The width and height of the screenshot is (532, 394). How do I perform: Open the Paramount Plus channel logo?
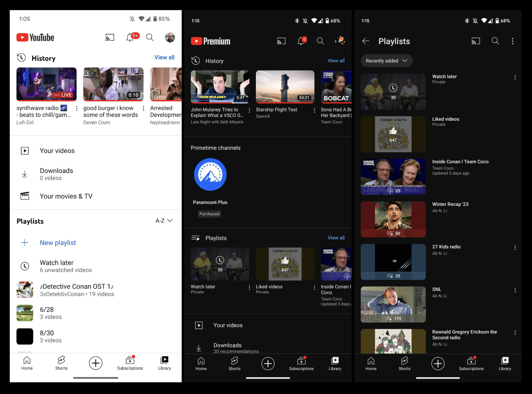point(210,174)
